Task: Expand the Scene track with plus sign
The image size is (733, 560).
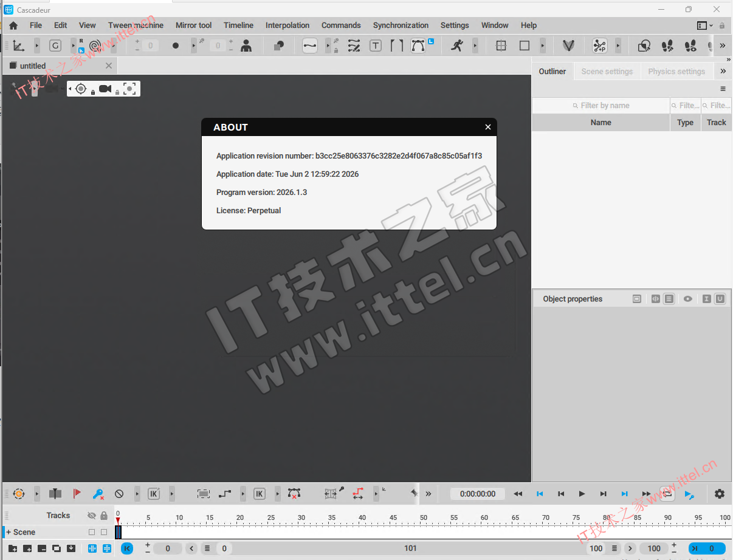Action: [x=9, y=532]
